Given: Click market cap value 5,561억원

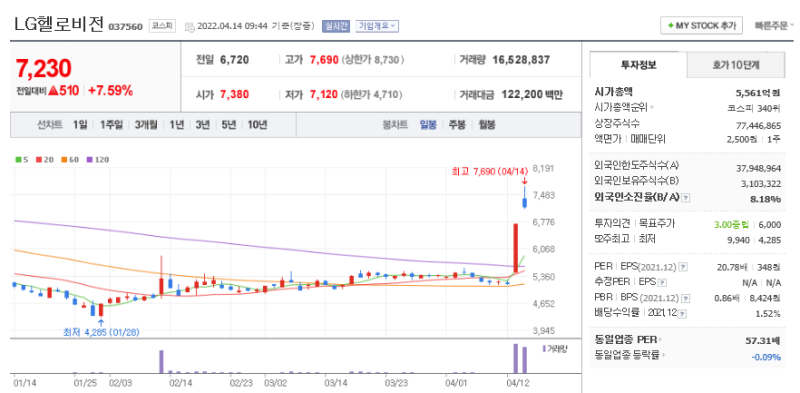Looking at the screenshot, I should [x=758, y=92].
